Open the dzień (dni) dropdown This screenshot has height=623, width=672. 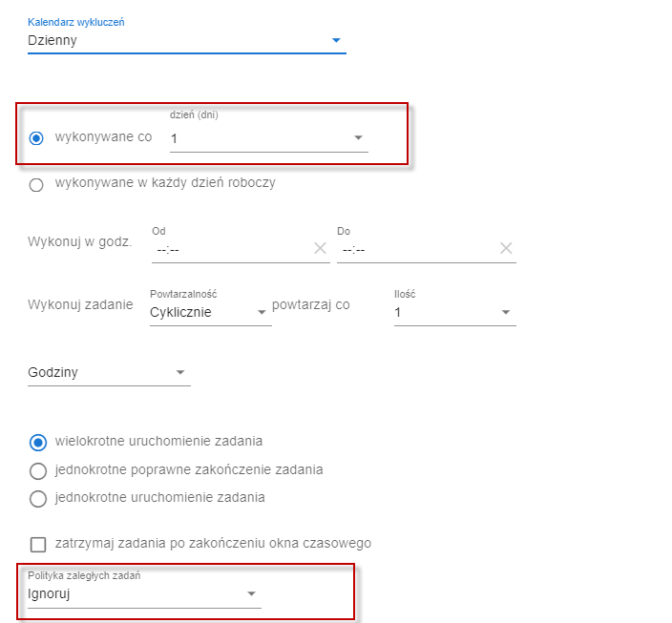pos(269,138)
